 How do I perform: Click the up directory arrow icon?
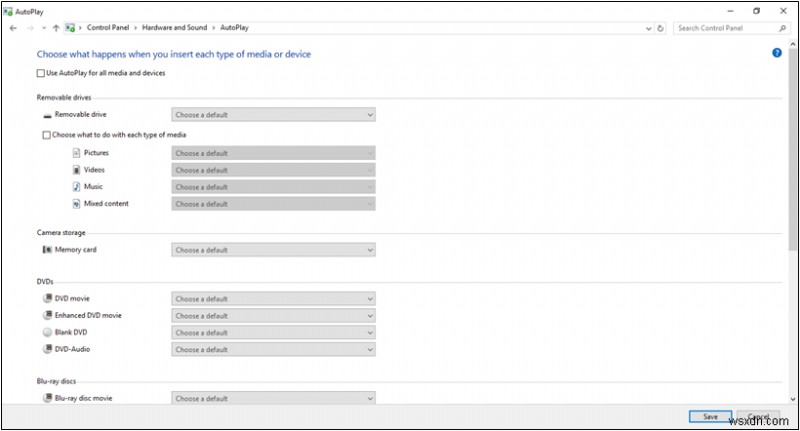(56, 28)
